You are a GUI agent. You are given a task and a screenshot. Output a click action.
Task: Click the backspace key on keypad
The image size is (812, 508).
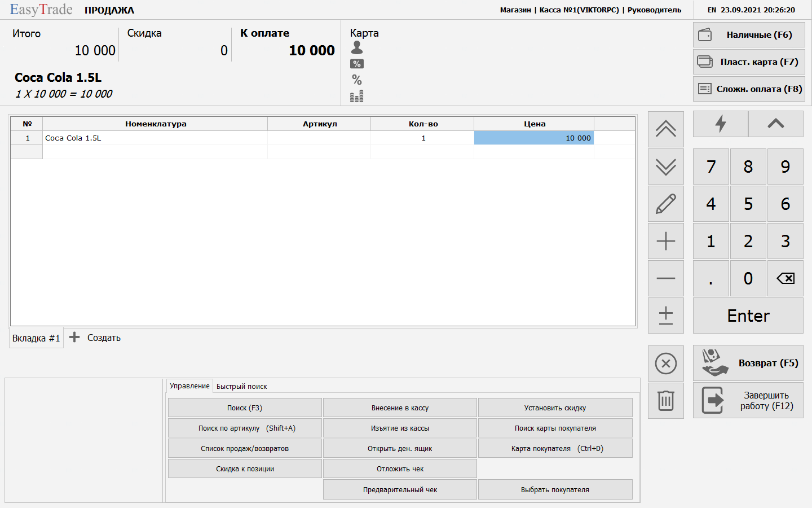click(785, 278)
